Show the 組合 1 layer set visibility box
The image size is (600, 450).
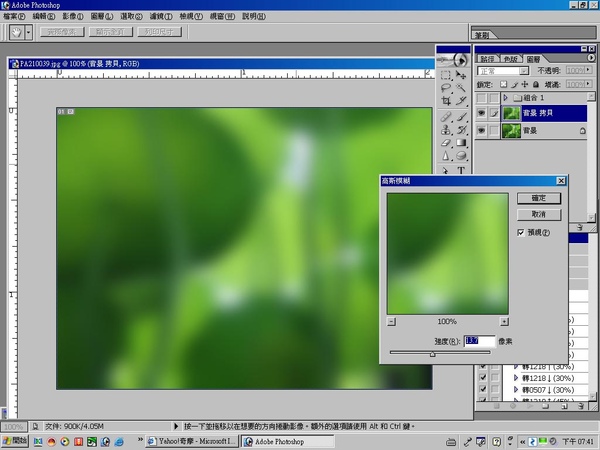coord(481,98)
